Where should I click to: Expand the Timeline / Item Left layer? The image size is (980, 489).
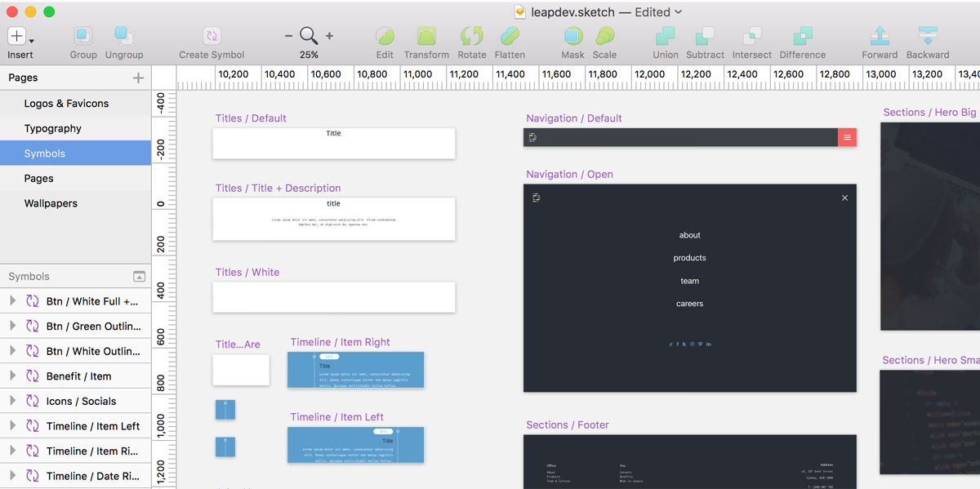point(12,425)
